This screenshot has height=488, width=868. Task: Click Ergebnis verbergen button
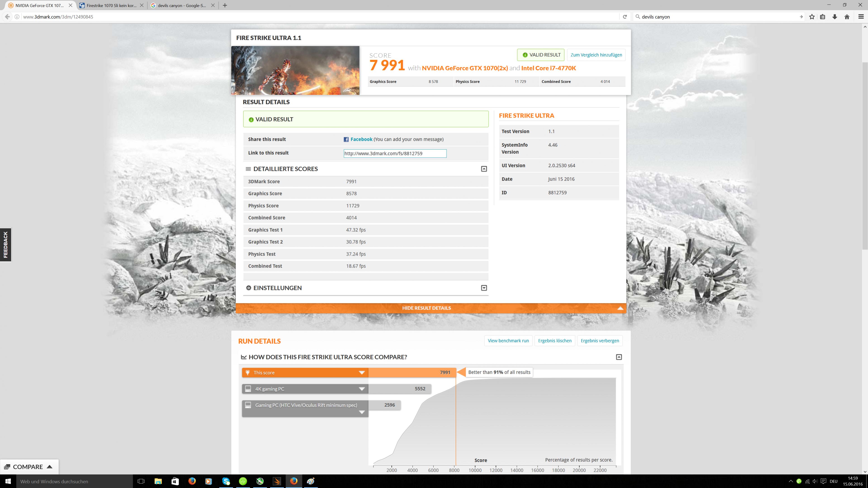[x=600, y=341]
